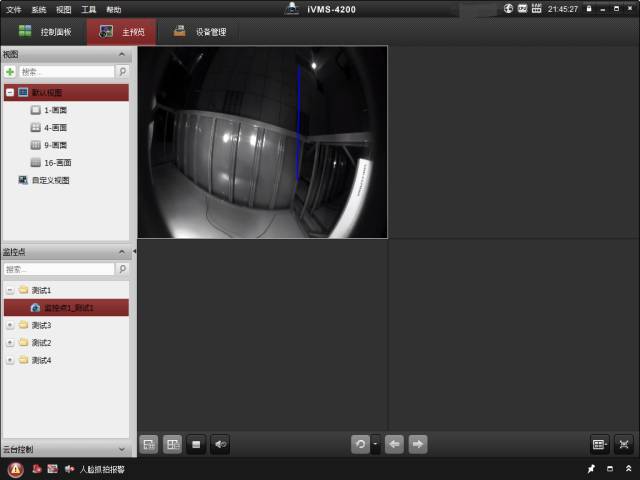Expand the 测试3 folder group
Viewport: 640px width, 480px height.
point(10,325)
